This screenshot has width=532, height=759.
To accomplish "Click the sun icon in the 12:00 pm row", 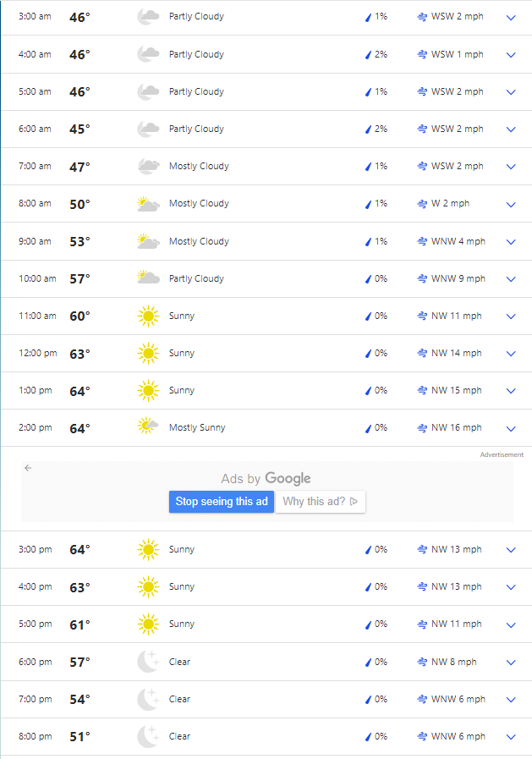I will [x=148, y=354].
